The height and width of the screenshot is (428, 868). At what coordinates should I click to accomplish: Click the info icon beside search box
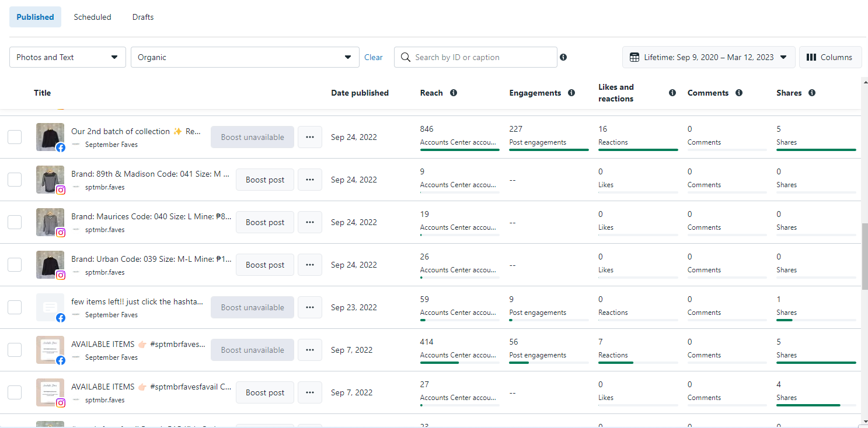pos(563,57)
